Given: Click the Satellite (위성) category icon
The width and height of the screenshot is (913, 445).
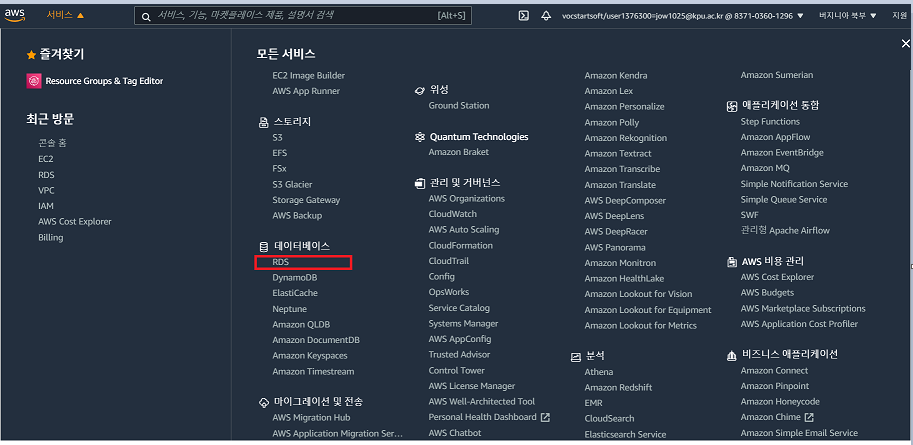Looking at the screenshot, I should coord(419,90).
